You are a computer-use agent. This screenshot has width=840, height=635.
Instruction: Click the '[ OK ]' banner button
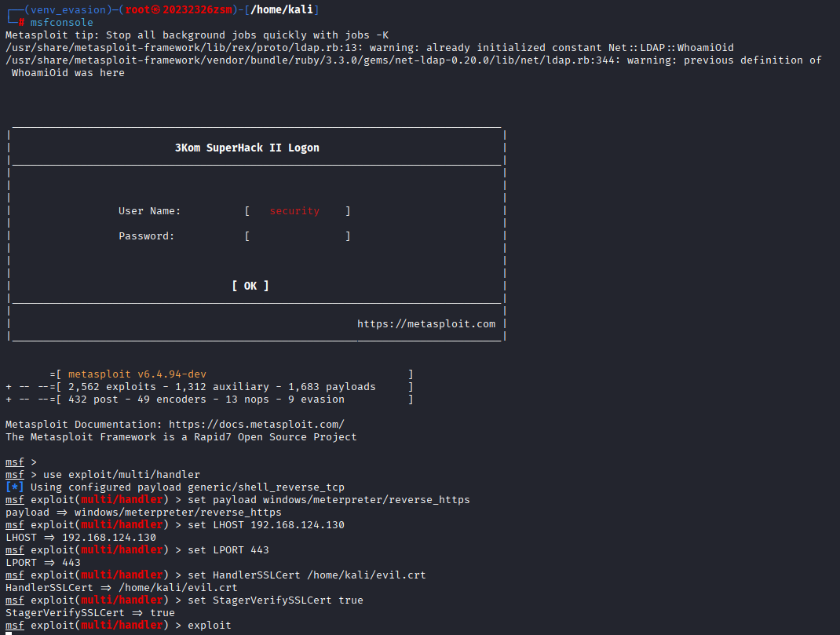pyautogui.click(x=250, y=286)
